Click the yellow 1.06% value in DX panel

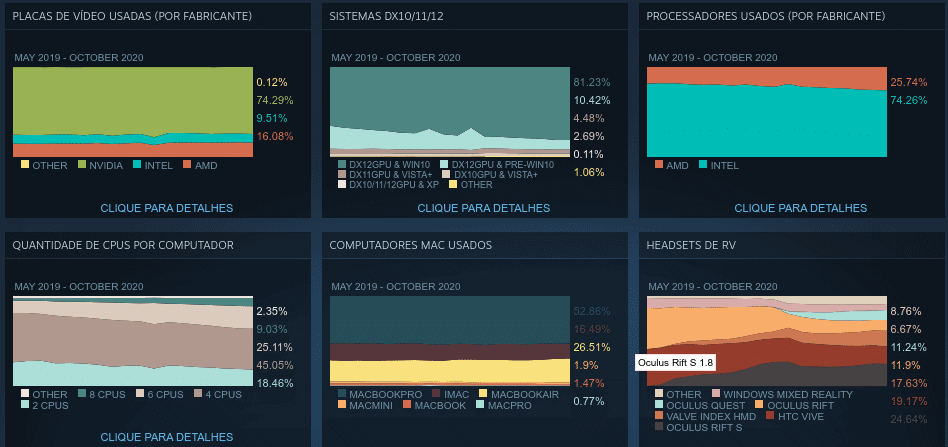click(589, 172)
